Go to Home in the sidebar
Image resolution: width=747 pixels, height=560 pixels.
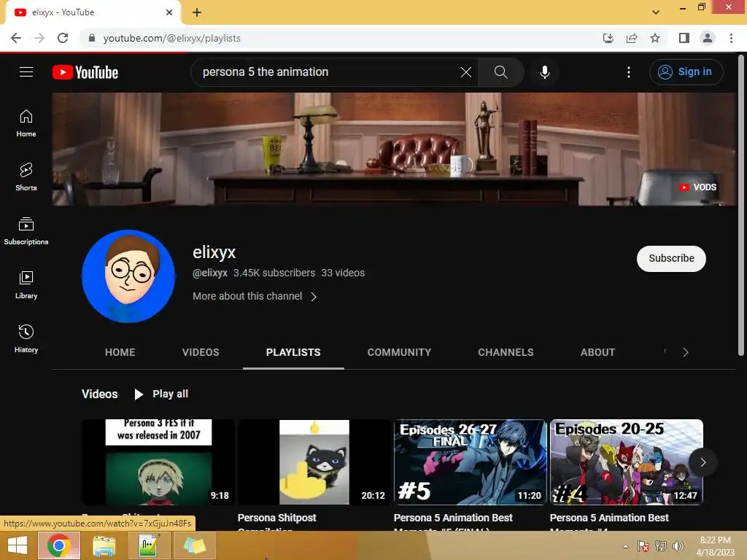click(x=26, y=123)
